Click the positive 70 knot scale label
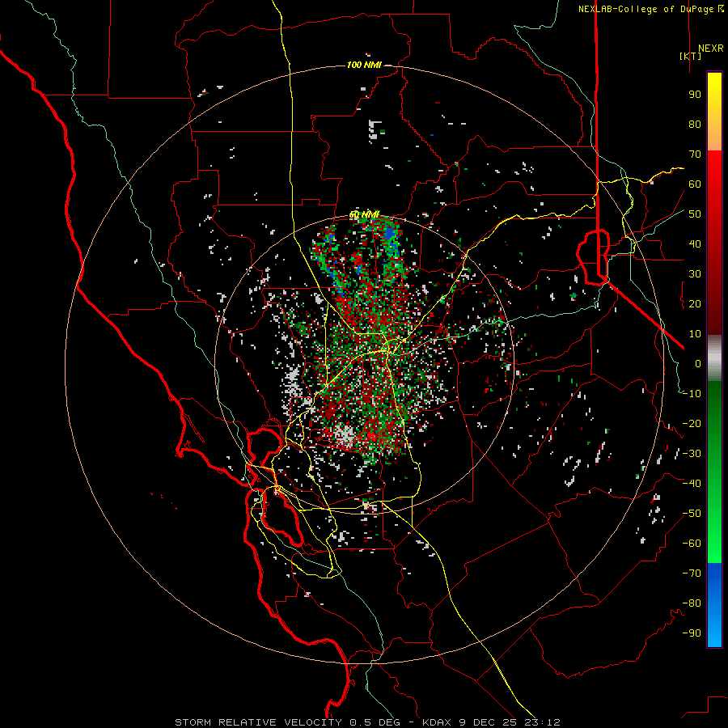Screen dimensions: 728x728 (695, 154)
